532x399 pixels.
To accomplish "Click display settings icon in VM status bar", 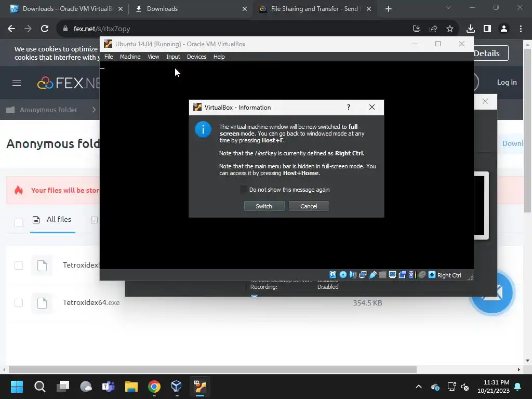I will coord(392,275).
